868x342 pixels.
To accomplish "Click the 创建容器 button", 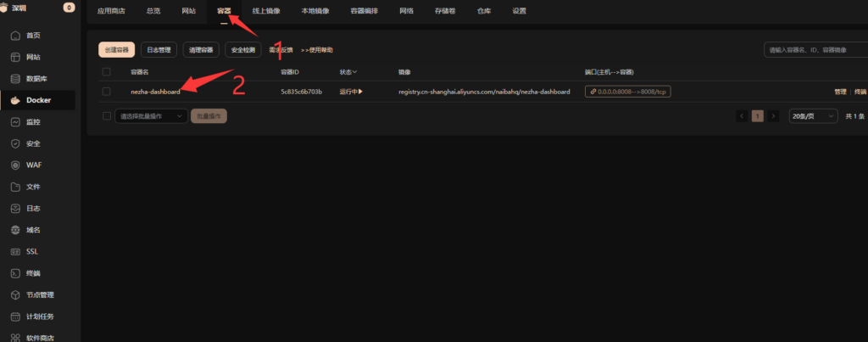I will pos(117,50).
